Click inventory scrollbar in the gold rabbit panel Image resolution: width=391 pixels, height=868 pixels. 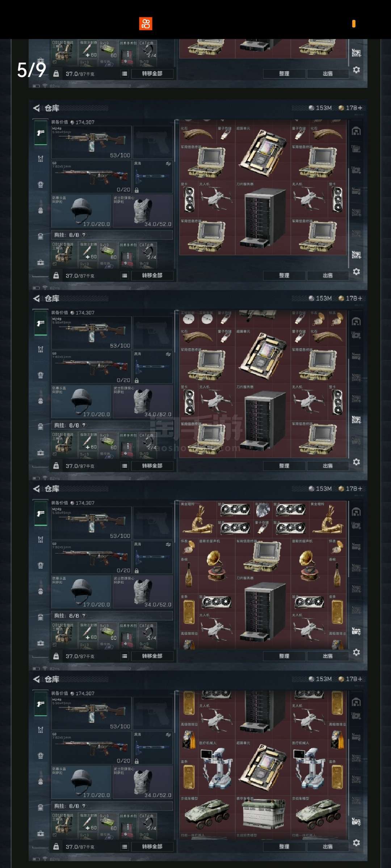[348, 539]
